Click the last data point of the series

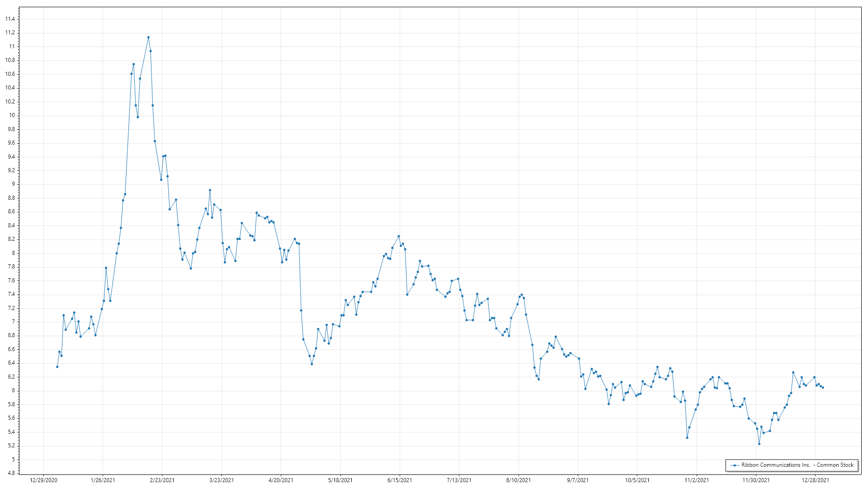click(823, 388)
